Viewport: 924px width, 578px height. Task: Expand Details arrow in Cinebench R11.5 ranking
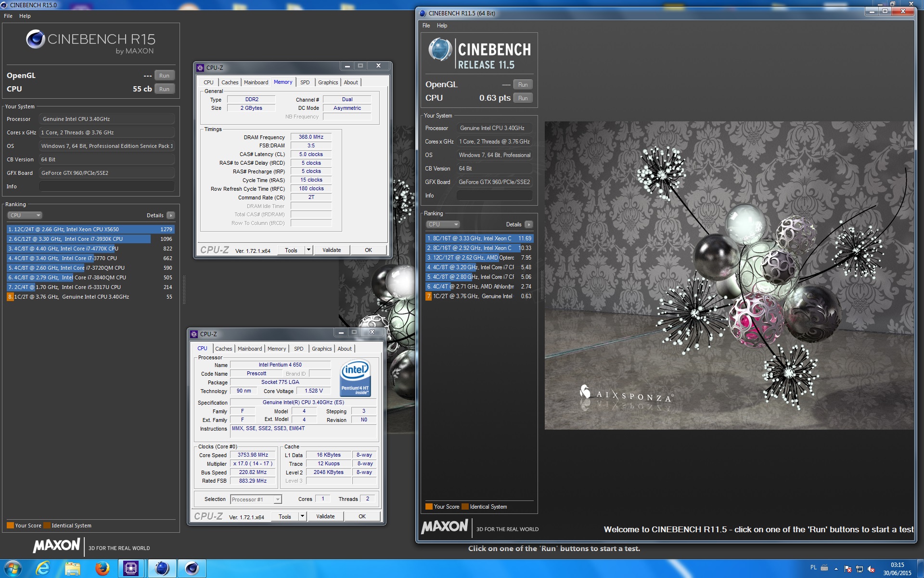(529, 224)
